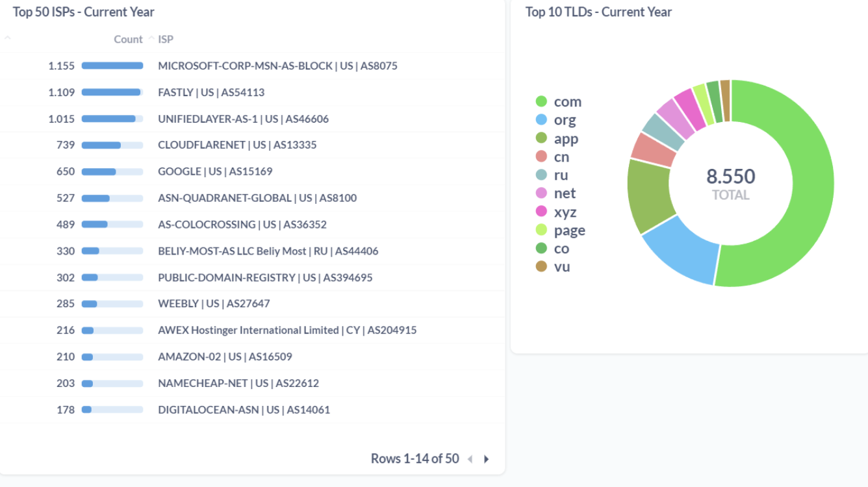Click count value 650
This screenshot has height=487, width=868.
[66, 171]
